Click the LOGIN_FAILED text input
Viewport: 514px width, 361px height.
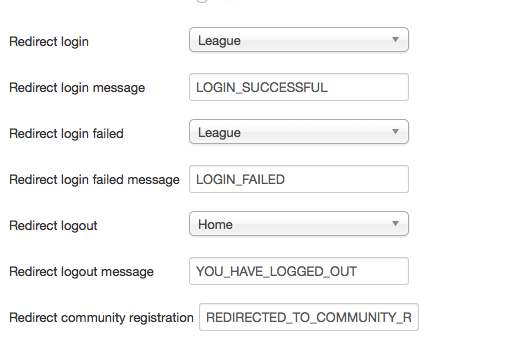pyautogui.click(x=299, y=179)
